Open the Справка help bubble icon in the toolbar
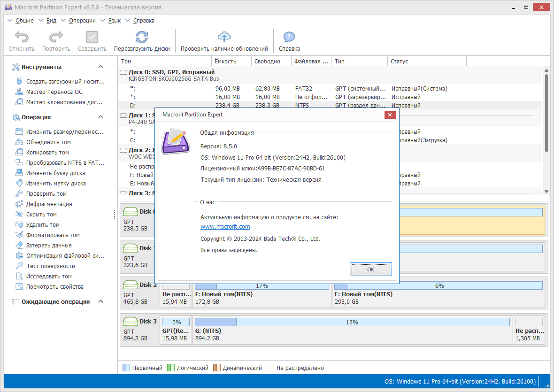554x392 pixels. click(x=289, y=37)
